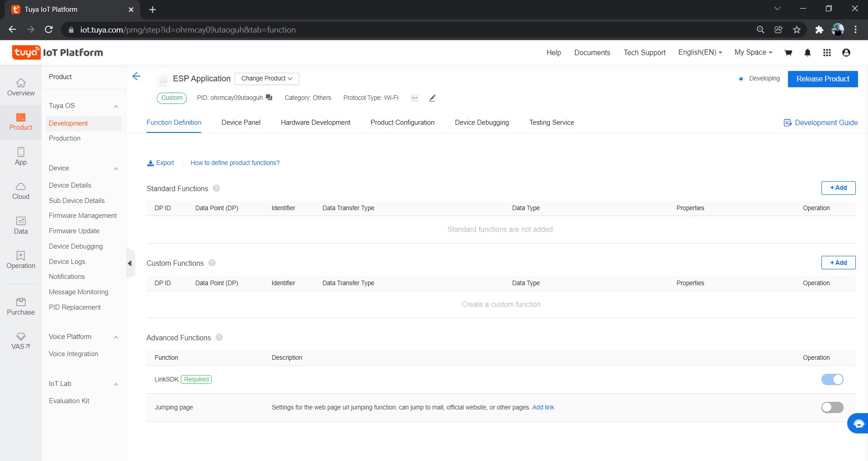Edit product info with pencil icon
Image resolution: width=868 pixels, height=461 pixels.
coord(432,98)
